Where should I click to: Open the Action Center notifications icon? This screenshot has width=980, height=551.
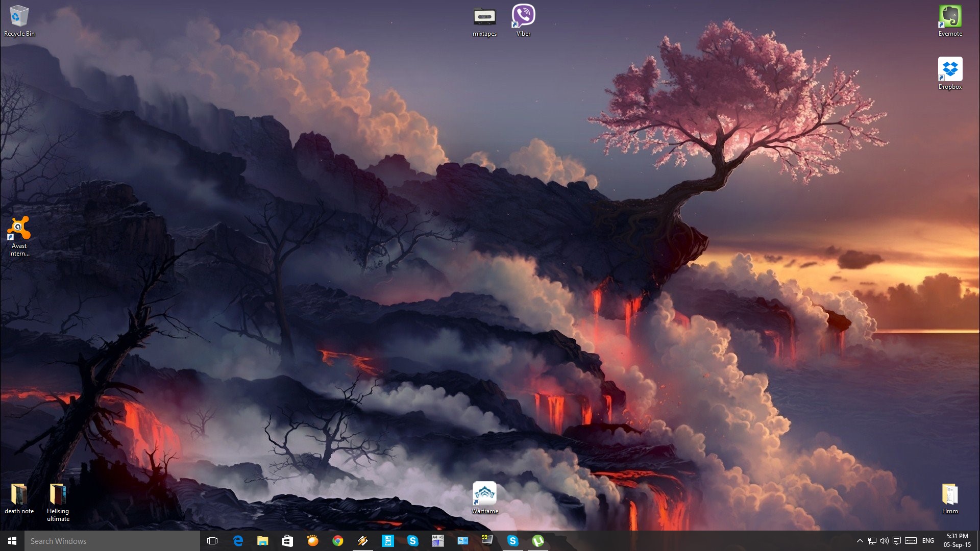pyautogui.click(x=896, y=541)
